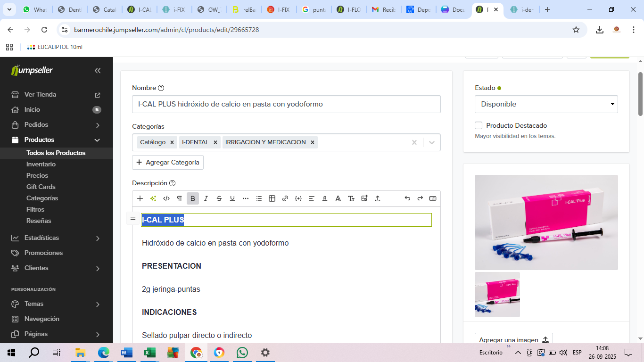Click the insert link icon in the editor

pos(285,198)
